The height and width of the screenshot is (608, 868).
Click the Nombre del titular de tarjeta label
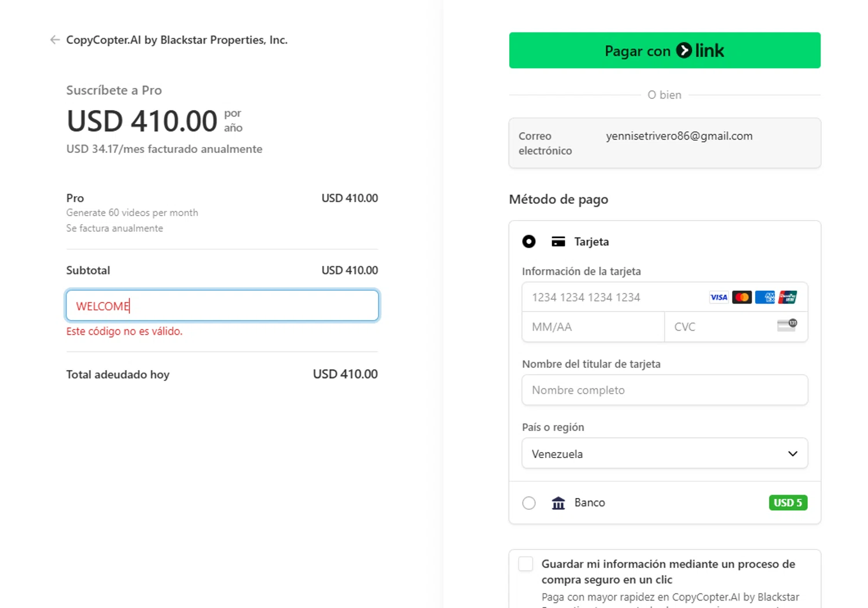[591, 364]
